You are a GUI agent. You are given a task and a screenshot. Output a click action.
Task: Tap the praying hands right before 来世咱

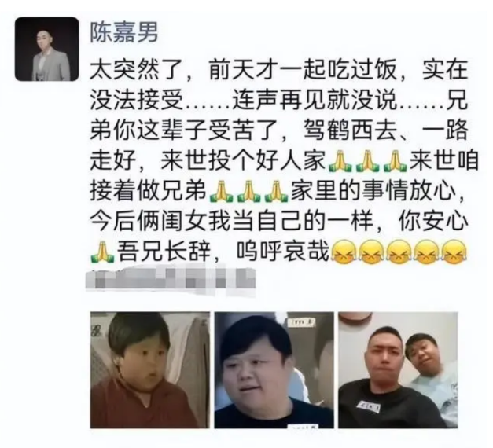pyautogui.click(x=395, y=162)
